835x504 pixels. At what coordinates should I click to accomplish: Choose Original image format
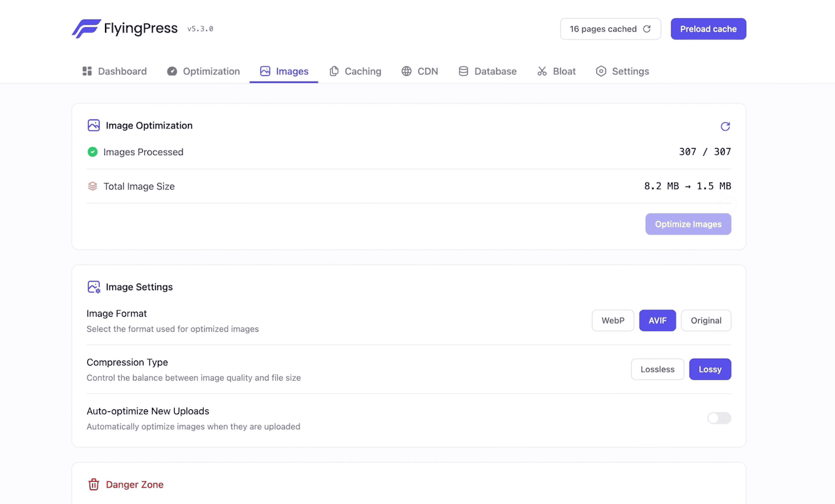tap(706, 321)
